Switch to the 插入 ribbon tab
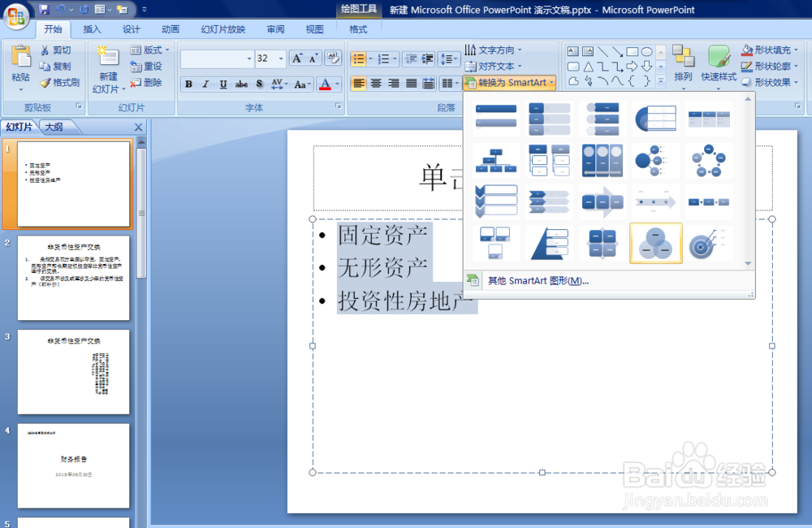Viewport: 812px width, 528px height. 93,29
